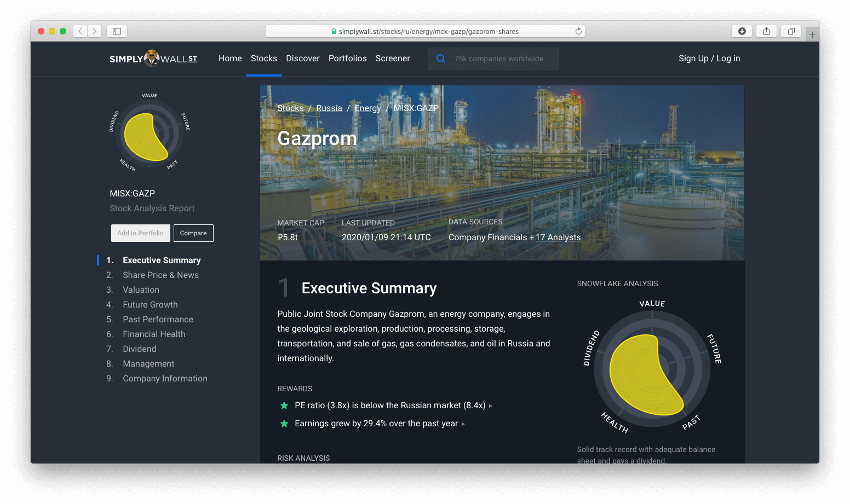The height and width of the screenshot is (504, 850).
Task: Reload the page using the refresh icon
Action: [x=578, y=31]
